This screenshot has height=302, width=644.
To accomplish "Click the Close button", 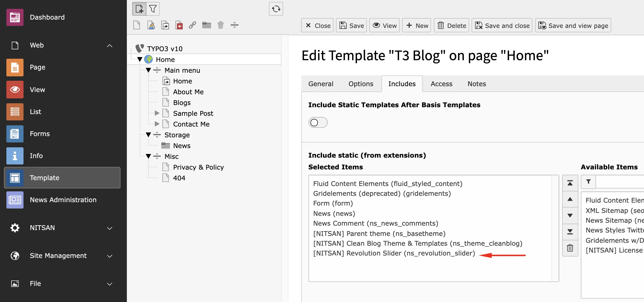I will coord(317,25).
